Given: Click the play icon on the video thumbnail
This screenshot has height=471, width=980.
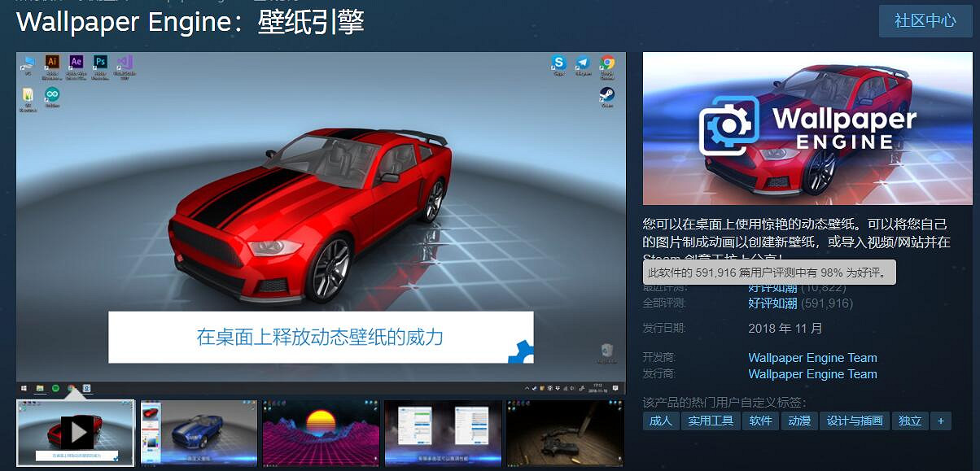Looking at the screenshot, I should pos(77,432).
